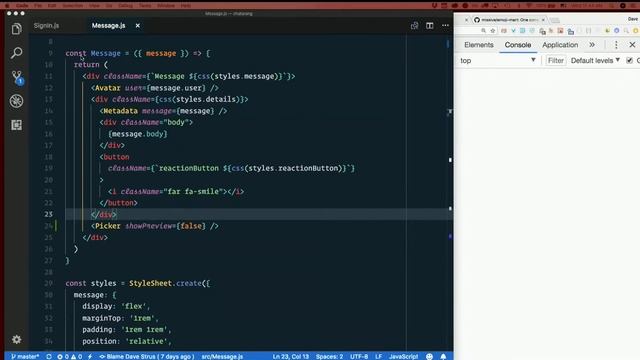Click the editor vertical scrollbar
Viewport: 640px width, 360px height.
coord(450,192)
